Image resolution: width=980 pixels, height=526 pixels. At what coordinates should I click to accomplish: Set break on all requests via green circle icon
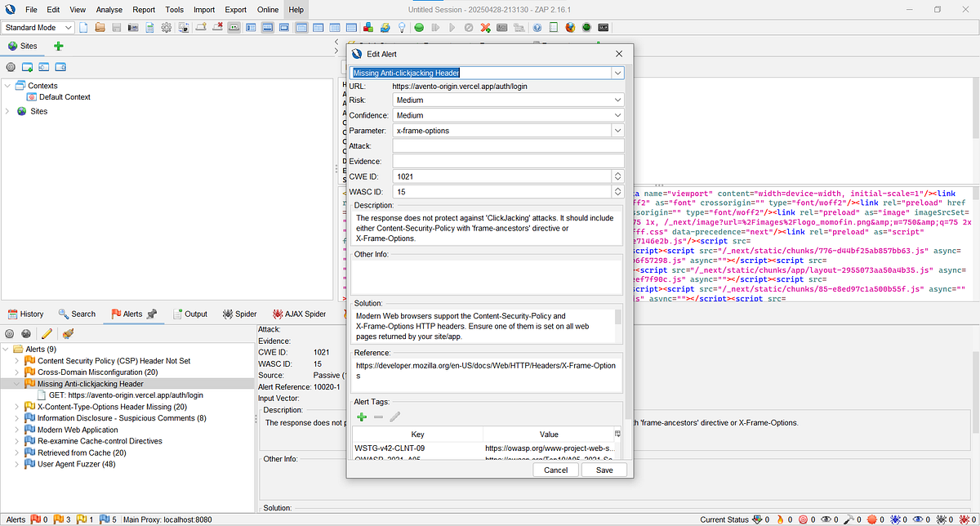[419, 27]
